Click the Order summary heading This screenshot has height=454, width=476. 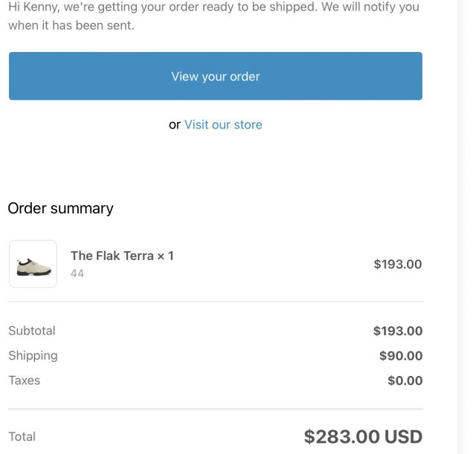(x=60, y=209)
